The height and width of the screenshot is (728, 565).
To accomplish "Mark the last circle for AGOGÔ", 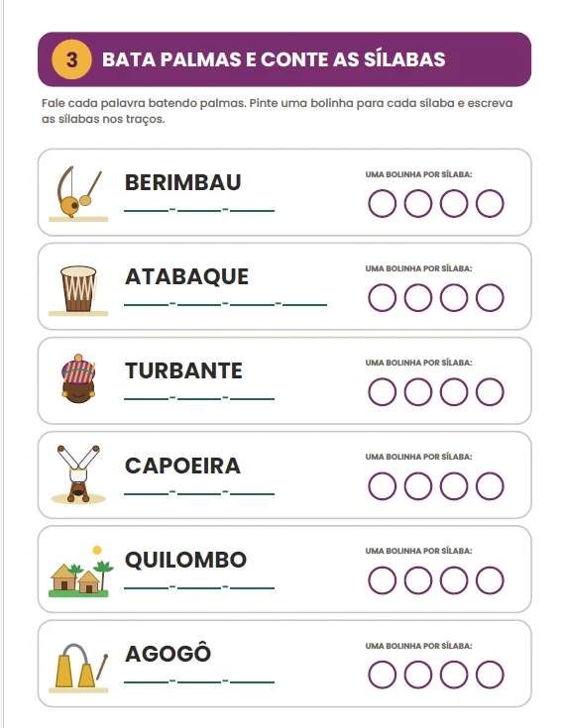I will [490, 675].
